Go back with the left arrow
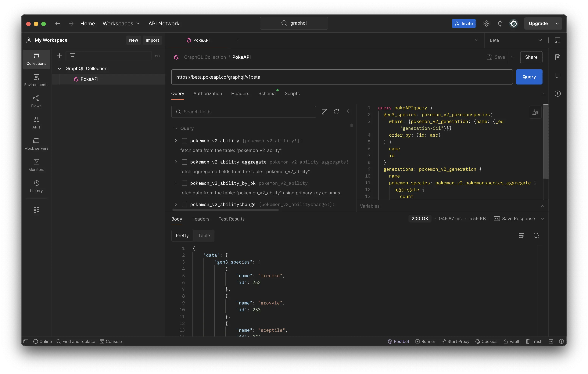The image size is (588, 374). coord(58,23)
